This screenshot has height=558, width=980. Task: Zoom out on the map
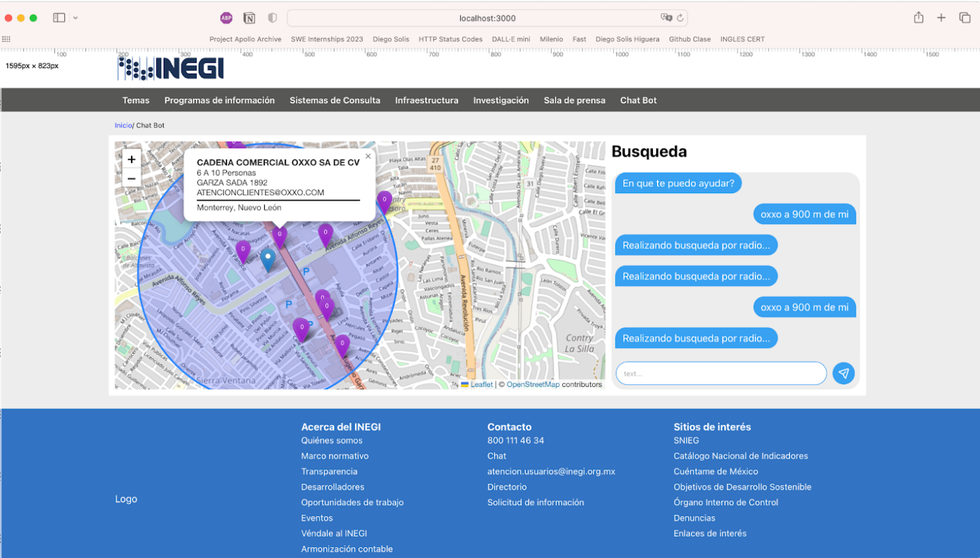pos(131,178)
